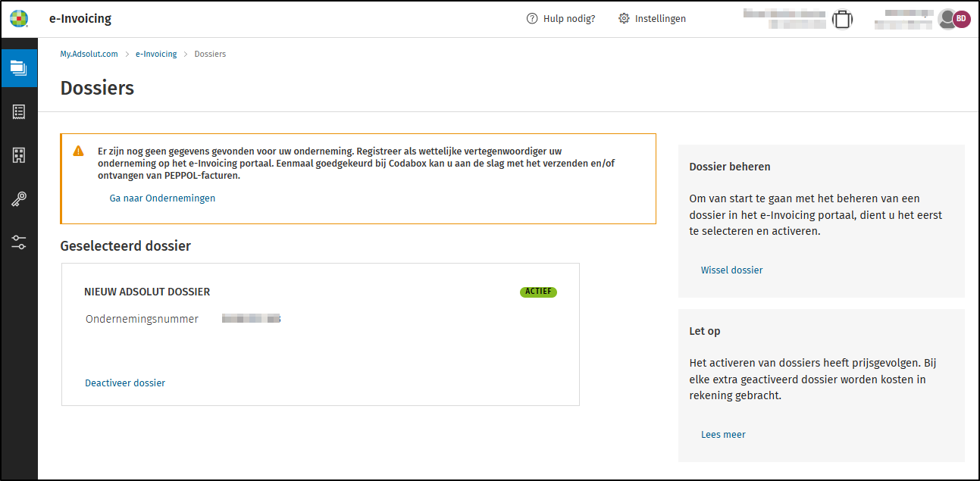Click the grey user silhouette avatar
The height and width of the screenshot is (481, 980).
(947, 20)
